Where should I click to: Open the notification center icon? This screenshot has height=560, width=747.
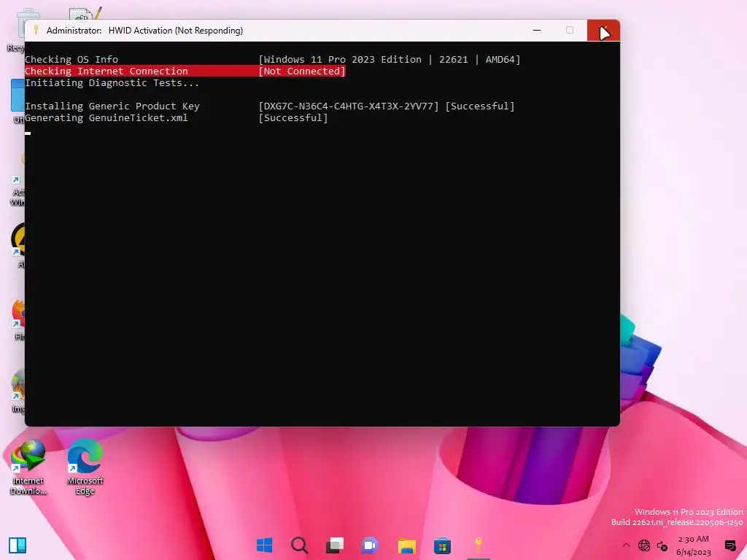(729, 545)
